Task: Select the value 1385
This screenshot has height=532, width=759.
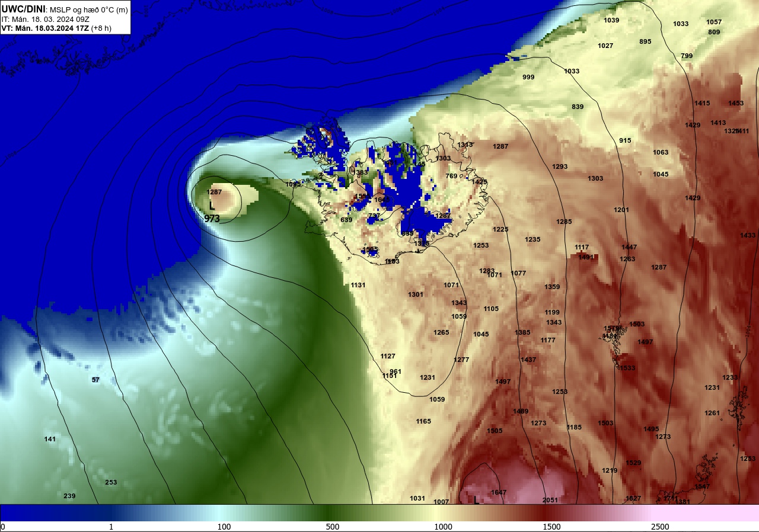Action: (522, 332)
